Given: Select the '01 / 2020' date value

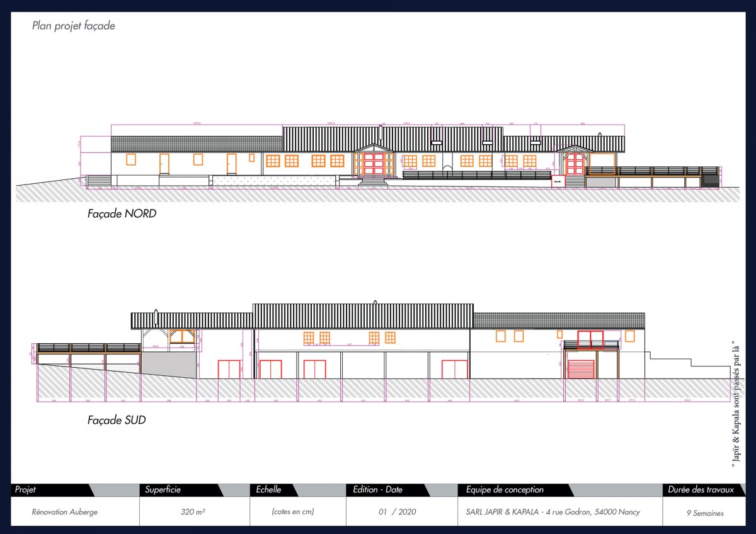Looking at the screenshot, I should click(x=397, y=512).
